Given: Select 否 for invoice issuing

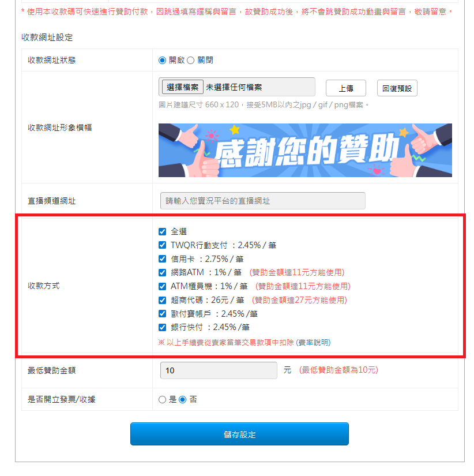Looking at the screenshot, I should pyautogui.click(x=182, y=399).
